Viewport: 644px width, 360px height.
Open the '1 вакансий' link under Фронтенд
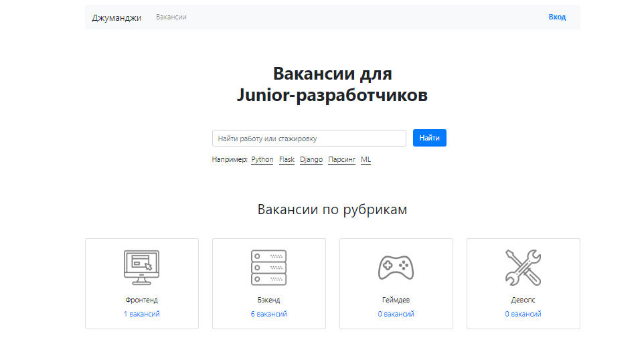[142, 314]
